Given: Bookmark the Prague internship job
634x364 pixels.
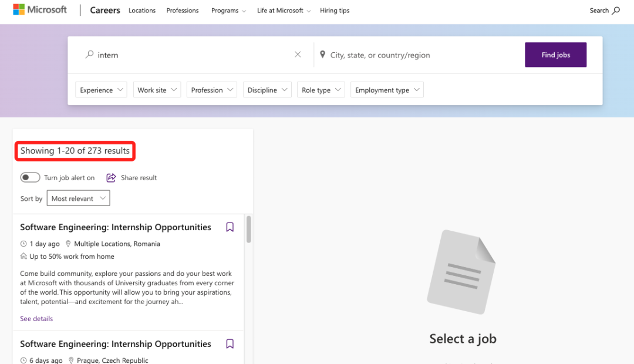Looking at the screenshot, I should [x=230, y=343].
